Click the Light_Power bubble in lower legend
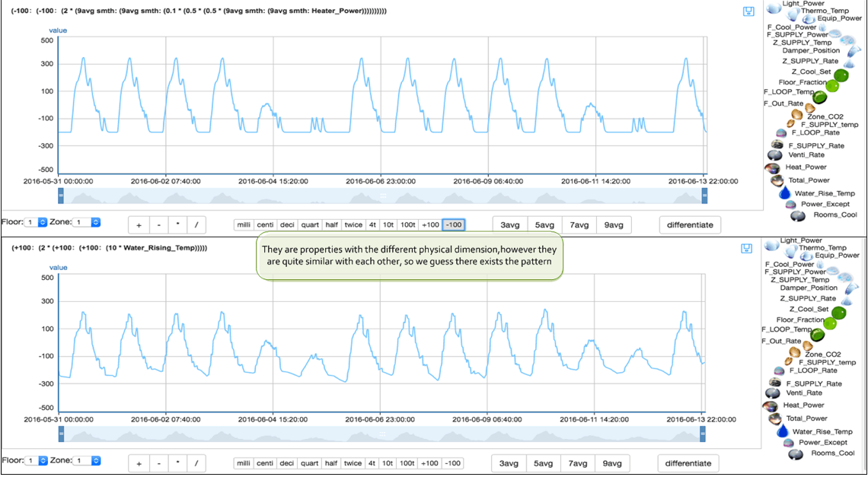Image resolution: width=868 pixels, height=477 pixels. coord(771,243)
